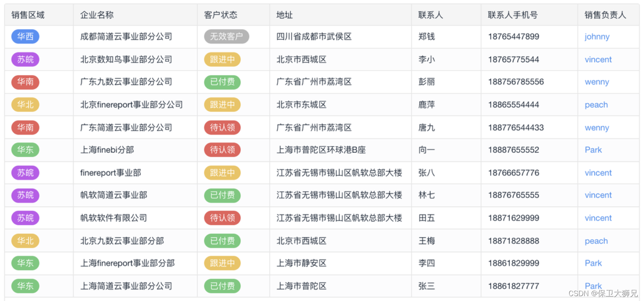Click contact name 鹿萍
644x301 pixels.
coord(427,105)
